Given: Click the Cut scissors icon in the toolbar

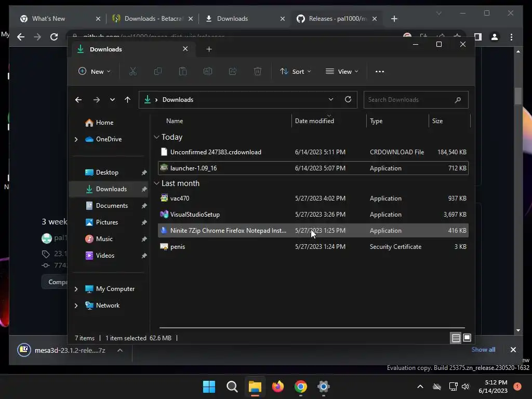Looking at the screenshot, I should click(132, 71).
